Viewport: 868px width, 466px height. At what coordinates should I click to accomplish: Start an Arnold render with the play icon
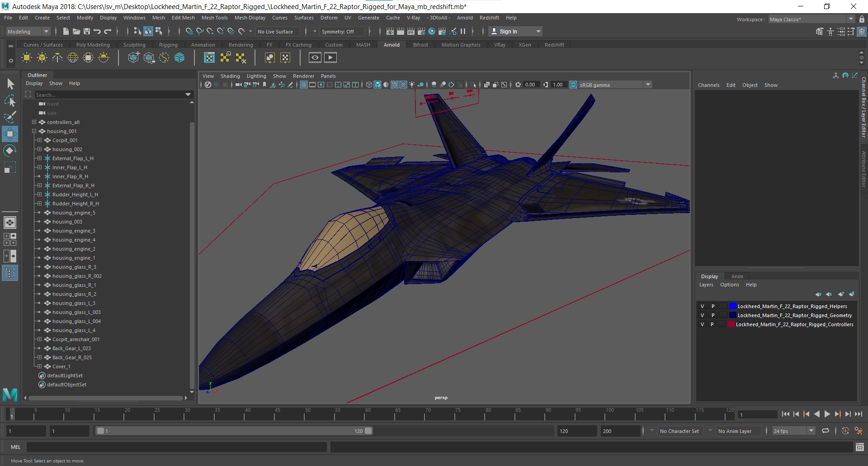[x=330, y=57]
